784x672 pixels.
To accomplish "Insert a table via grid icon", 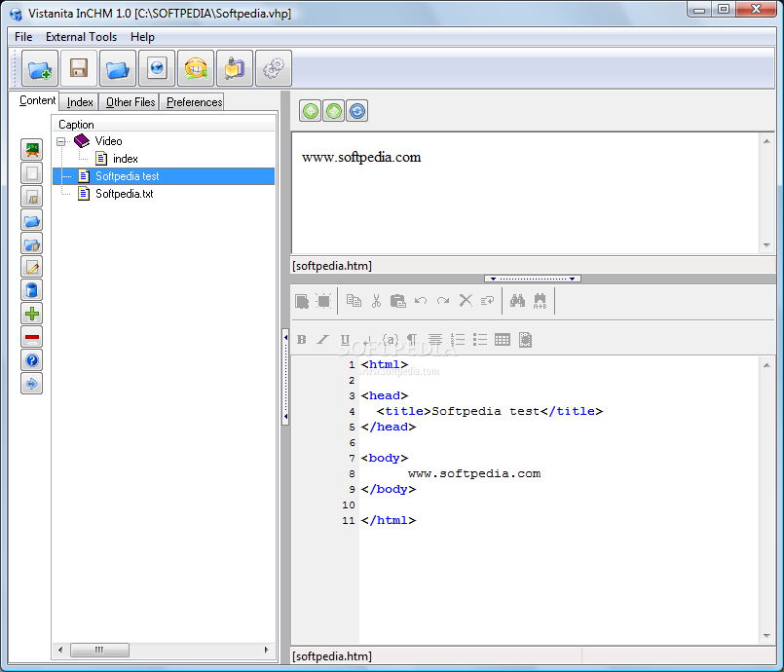I will (503, 340).
